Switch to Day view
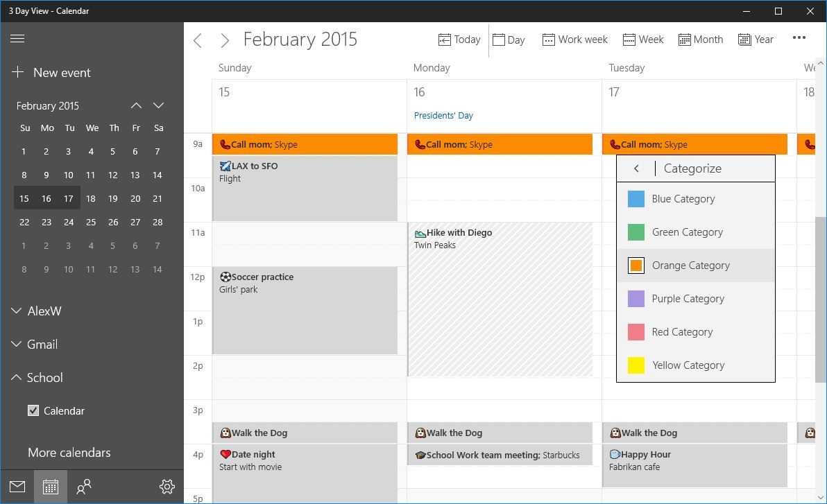Viewport: 827px width, 504px height. (509, 40)
